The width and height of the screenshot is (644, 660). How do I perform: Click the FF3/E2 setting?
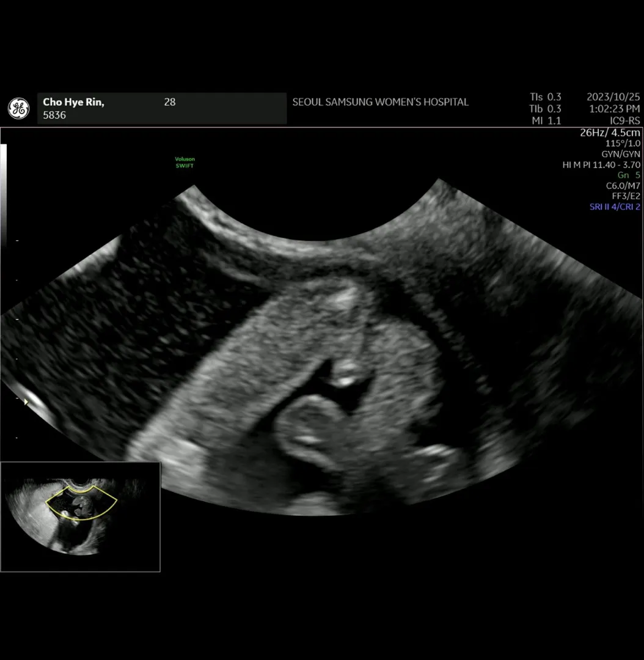coord(626,196)
